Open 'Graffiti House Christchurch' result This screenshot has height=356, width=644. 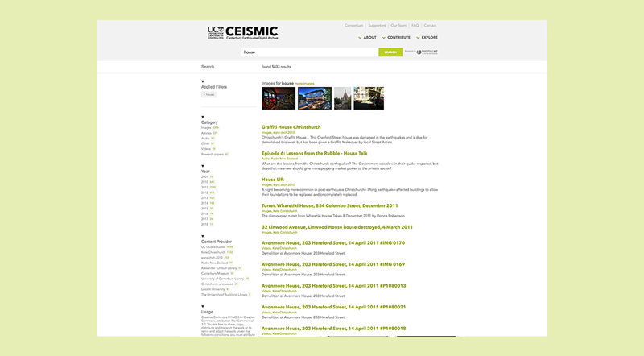tap(291, 127)
